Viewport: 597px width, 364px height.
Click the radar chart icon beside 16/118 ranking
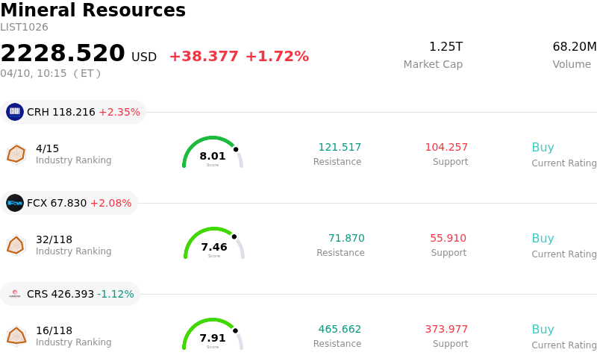[16, 336]
